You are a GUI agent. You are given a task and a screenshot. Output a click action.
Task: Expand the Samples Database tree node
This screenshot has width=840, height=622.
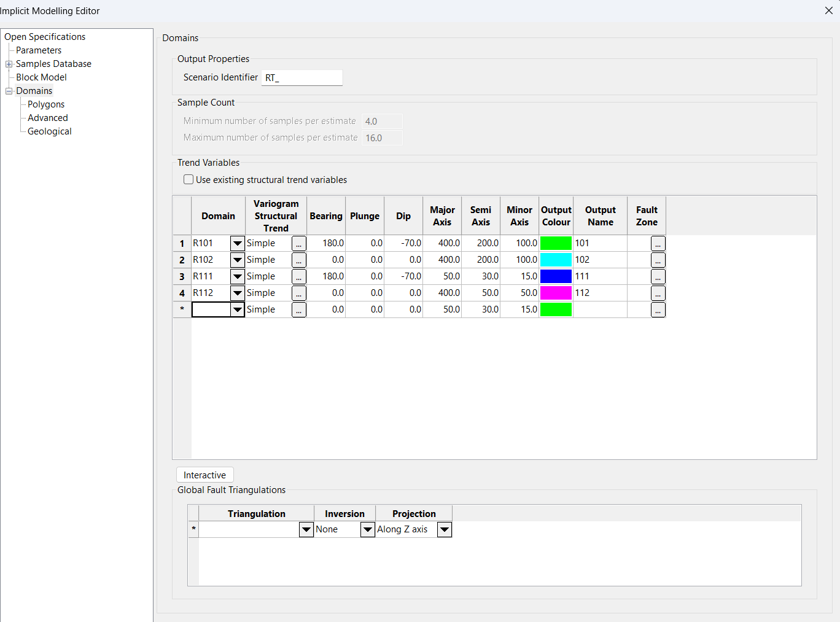[9, 64]
